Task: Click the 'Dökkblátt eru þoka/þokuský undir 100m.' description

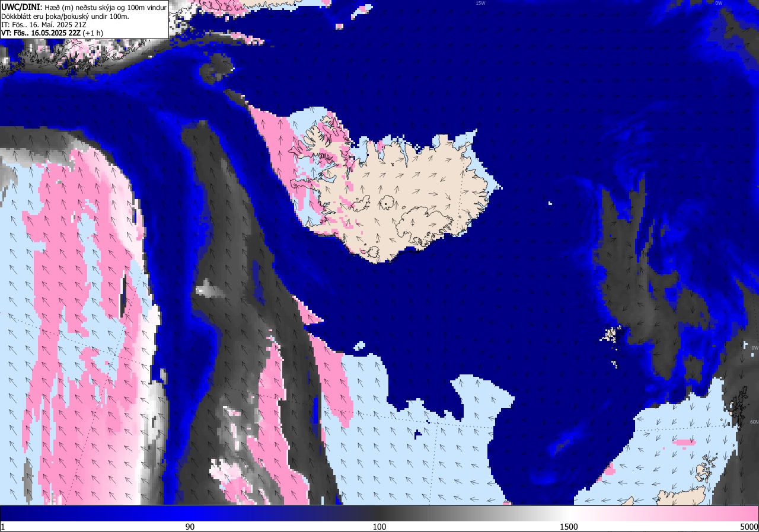Action: pyautogui.click(x=65, y=16)
